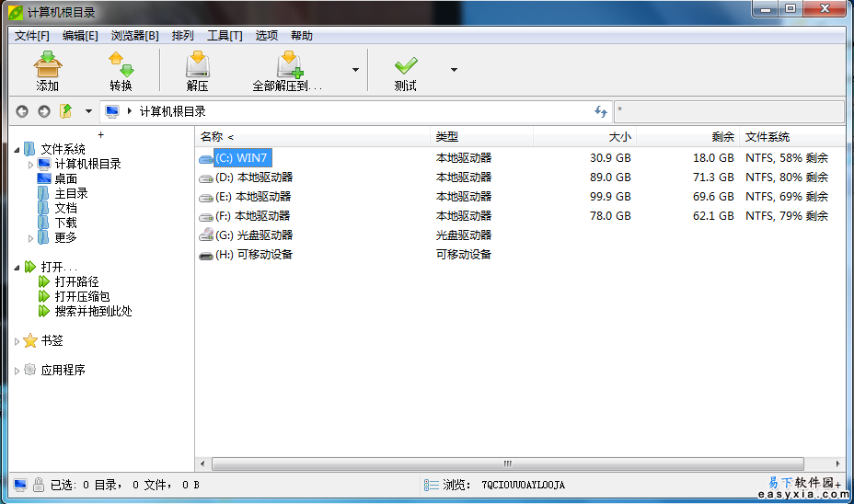Open the navigation history dropdown arrow

[88, 111]
